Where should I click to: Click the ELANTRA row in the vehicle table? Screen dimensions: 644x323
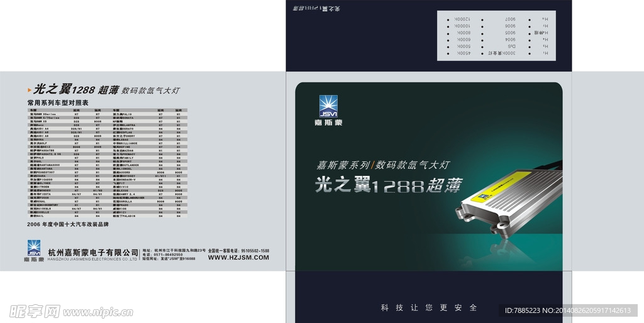(x=148, y=125)
